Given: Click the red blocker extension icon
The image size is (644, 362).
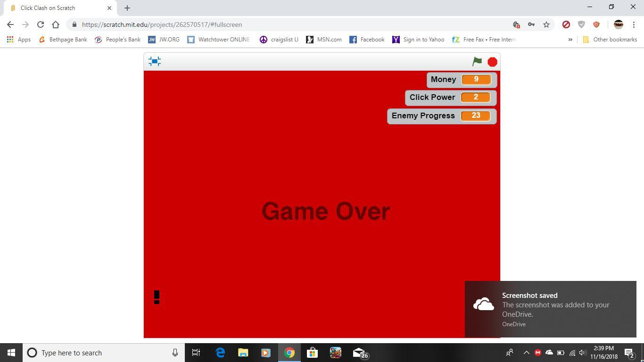Looking at the screenshot, I should (566, 25).
